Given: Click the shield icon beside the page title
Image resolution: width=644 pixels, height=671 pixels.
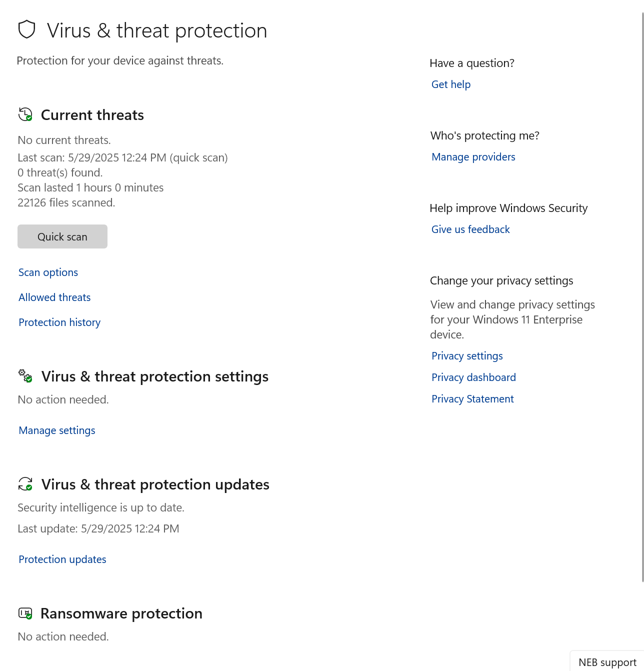Looking at the screenshot, I should (x=26, y=29).
